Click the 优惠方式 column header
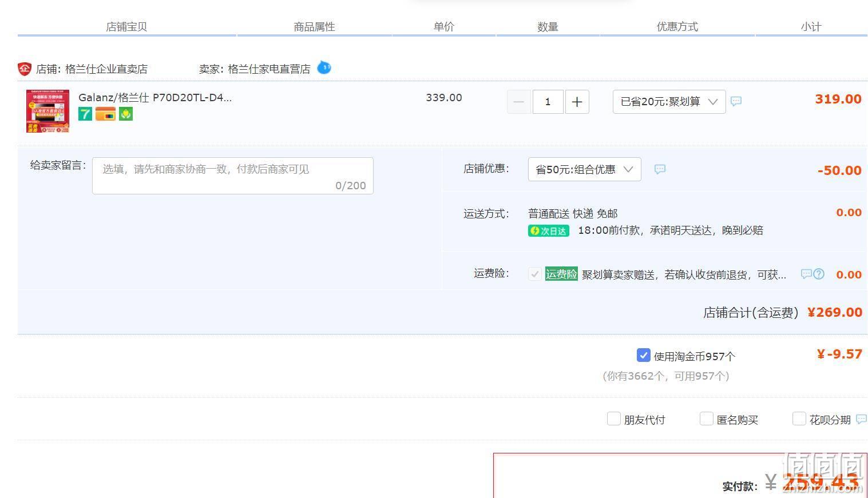 pyautogui.click(x=677, y=27)
